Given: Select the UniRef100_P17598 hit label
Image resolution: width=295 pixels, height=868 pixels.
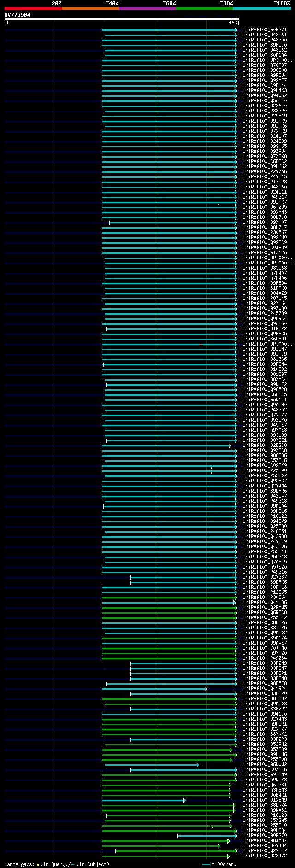Looking at the screenshot, I should 265,182.
